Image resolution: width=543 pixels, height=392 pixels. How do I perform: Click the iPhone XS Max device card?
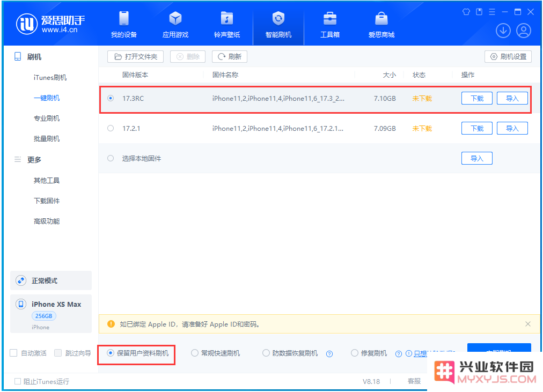[x=51, y=314]
